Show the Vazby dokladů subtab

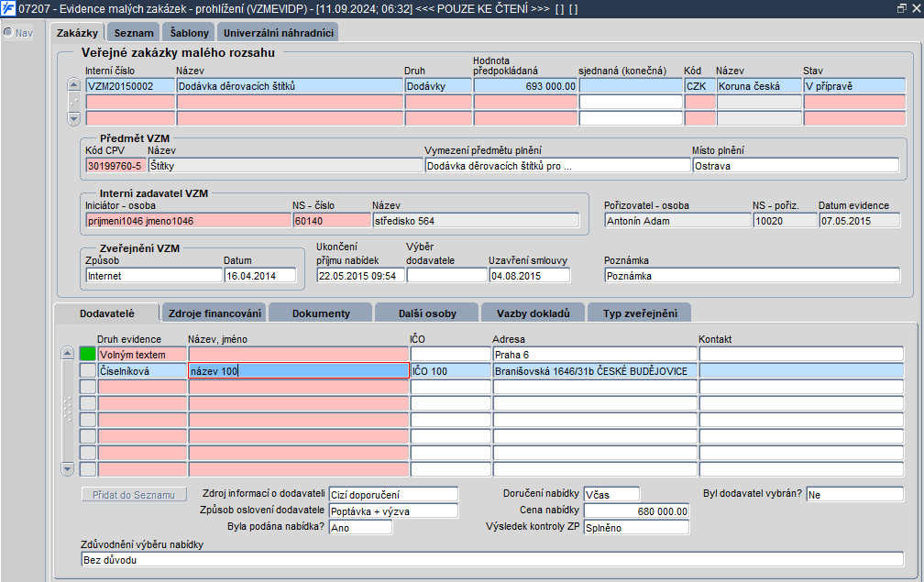(533, 313)
